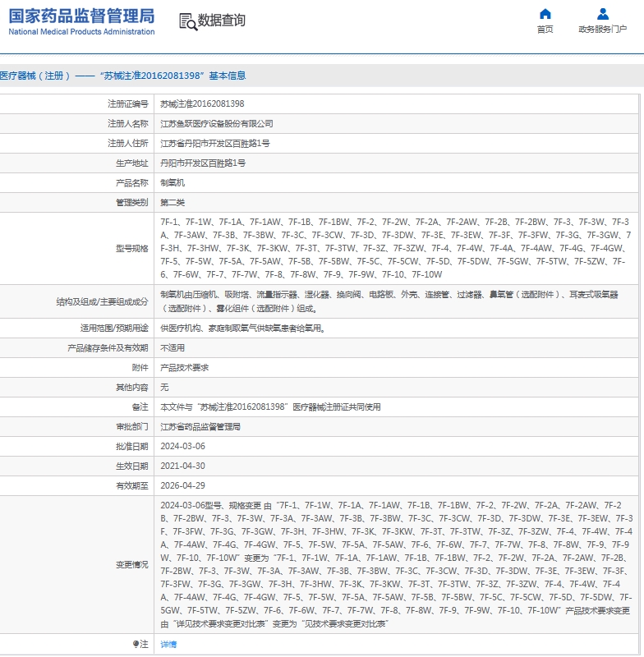Click the 产品技术要求 attachment value

pyautogui.click(x=184, y=367)
